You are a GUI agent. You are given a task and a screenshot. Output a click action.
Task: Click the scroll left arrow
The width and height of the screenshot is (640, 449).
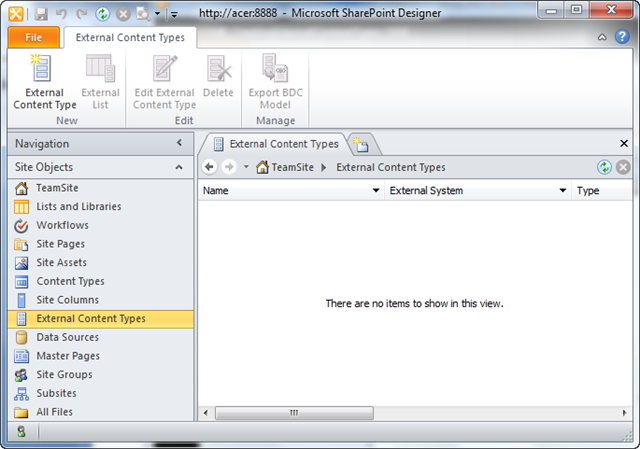coord(206,413)
